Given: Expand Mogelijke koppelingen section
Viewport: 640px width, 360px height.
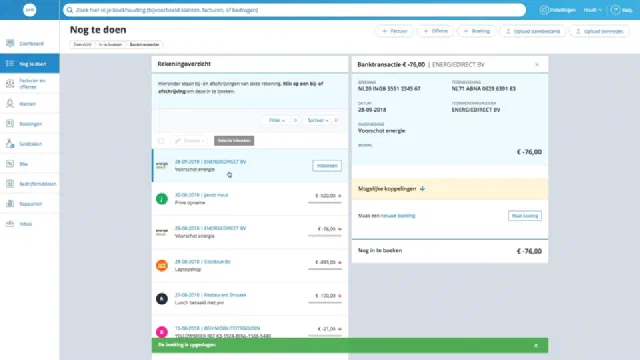Looking at the screenshot, I should 450,189.
